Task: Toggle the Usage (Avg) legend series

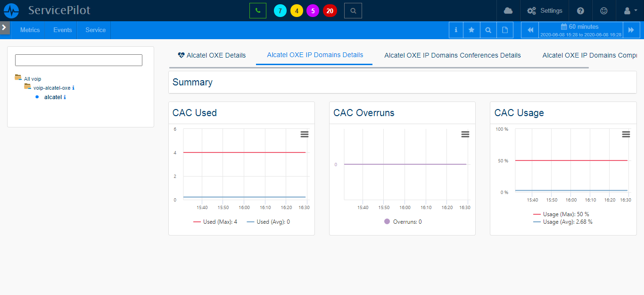Action: point(563,222)
